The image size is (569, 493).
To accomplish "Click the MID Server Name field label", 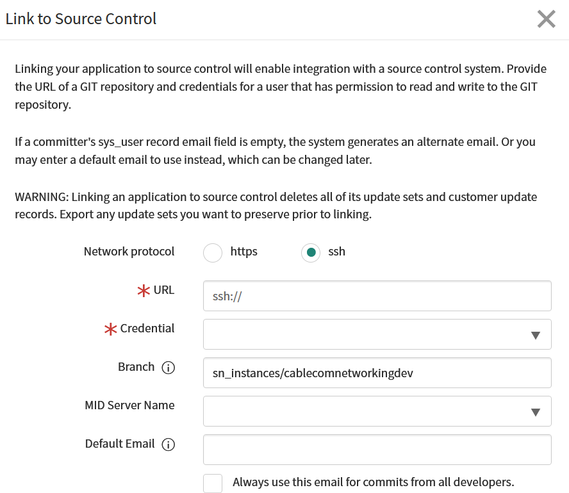I will [130, 405].
